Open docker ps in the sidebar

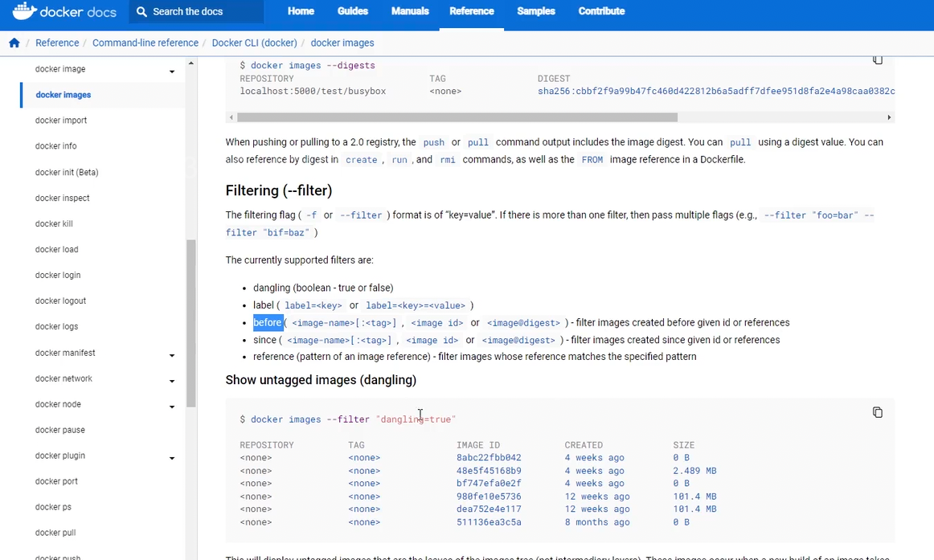[53, 507]
